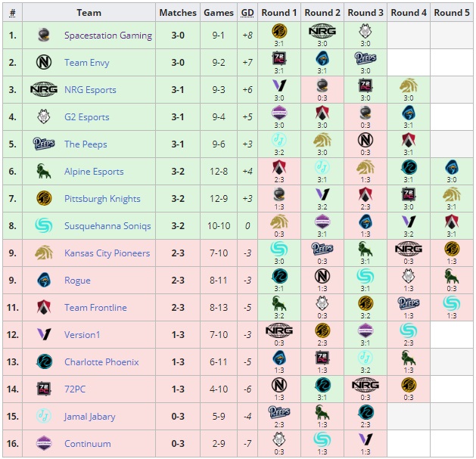Open The Peeps logo in the Team column

[x=44, y=144]
